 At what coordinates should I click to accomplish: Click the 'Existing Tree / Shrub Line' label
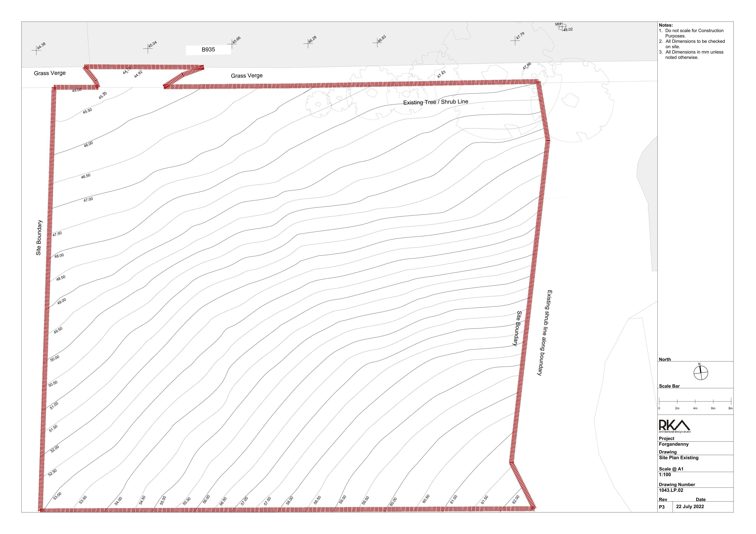[x=436, y=102]
